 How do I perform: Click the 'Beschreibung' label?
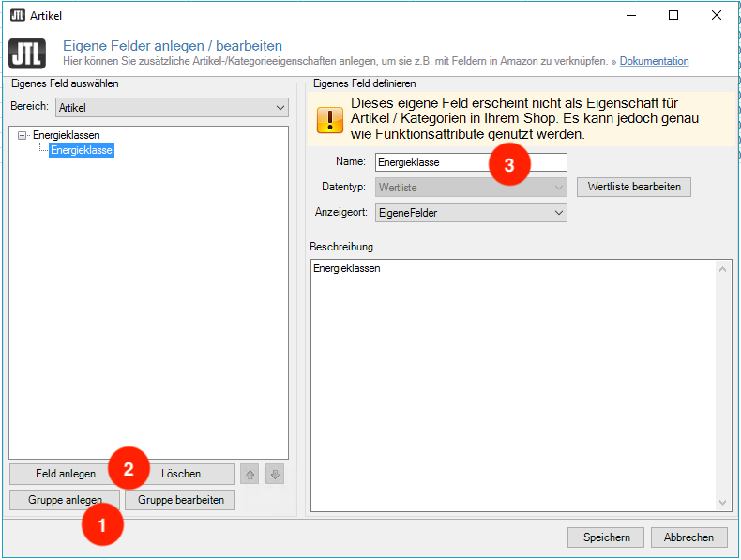[x=341, y=247]
